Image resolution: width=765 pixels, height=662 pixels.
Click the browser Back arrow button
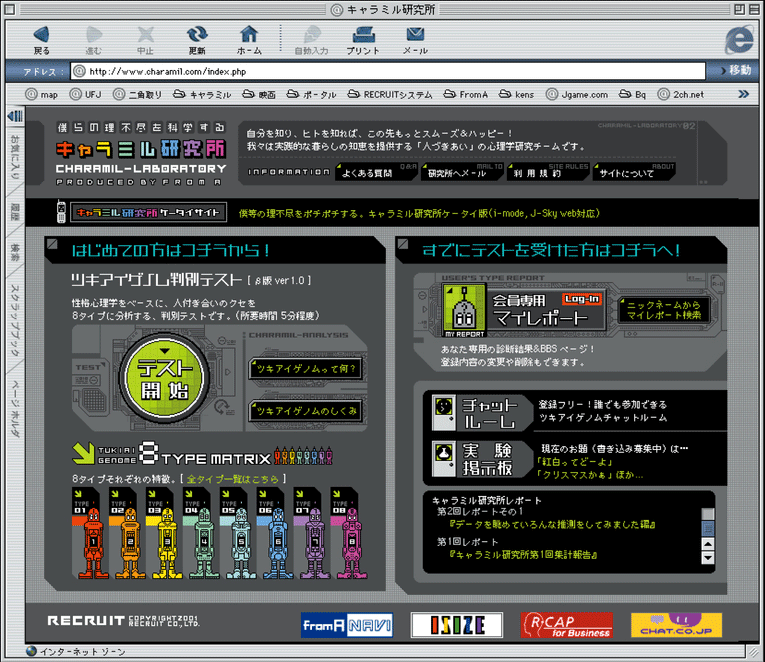[41, 37]
